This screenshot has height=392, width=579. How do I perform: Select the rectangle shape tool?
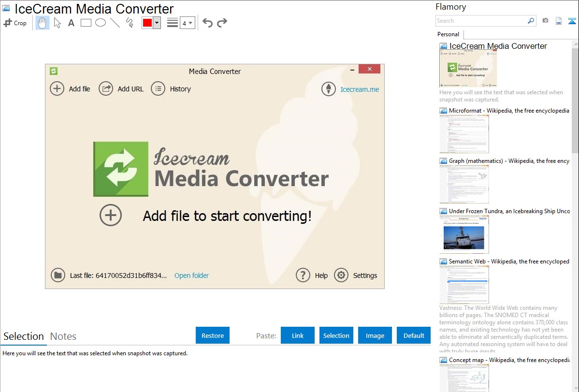pyautogui.click(x=86, y=23)
